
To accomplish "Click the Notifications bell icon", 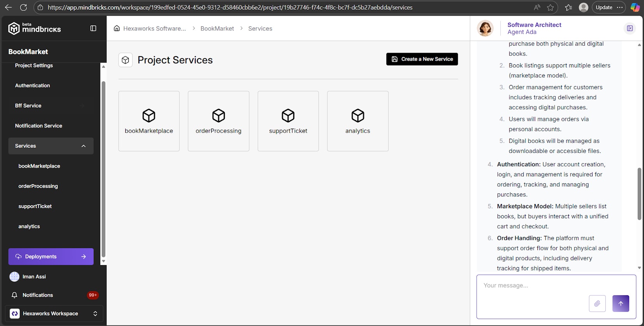I will [14, 295].
